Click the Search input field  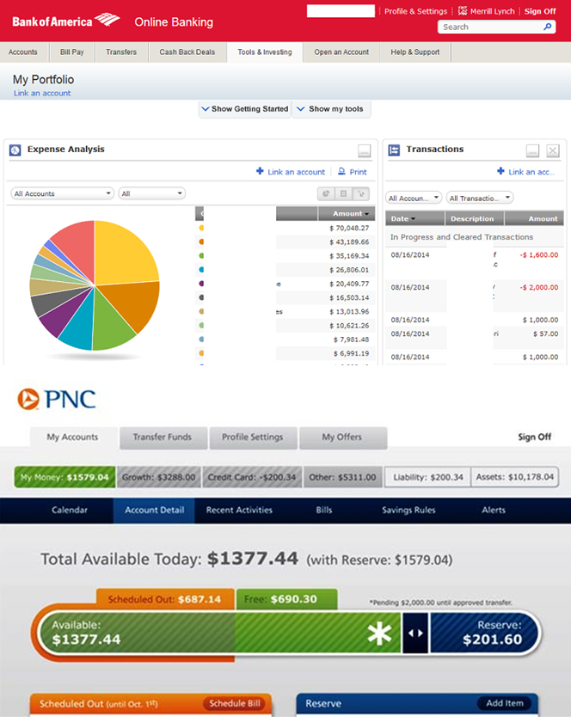pyautogui.click(x=490, y=28)
